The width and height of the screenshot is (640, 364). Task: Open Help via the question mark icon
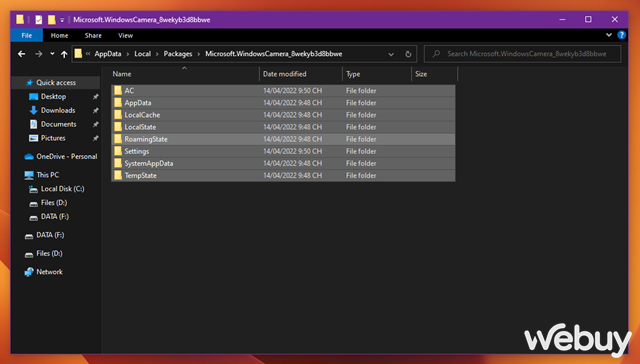pos(622,35)
